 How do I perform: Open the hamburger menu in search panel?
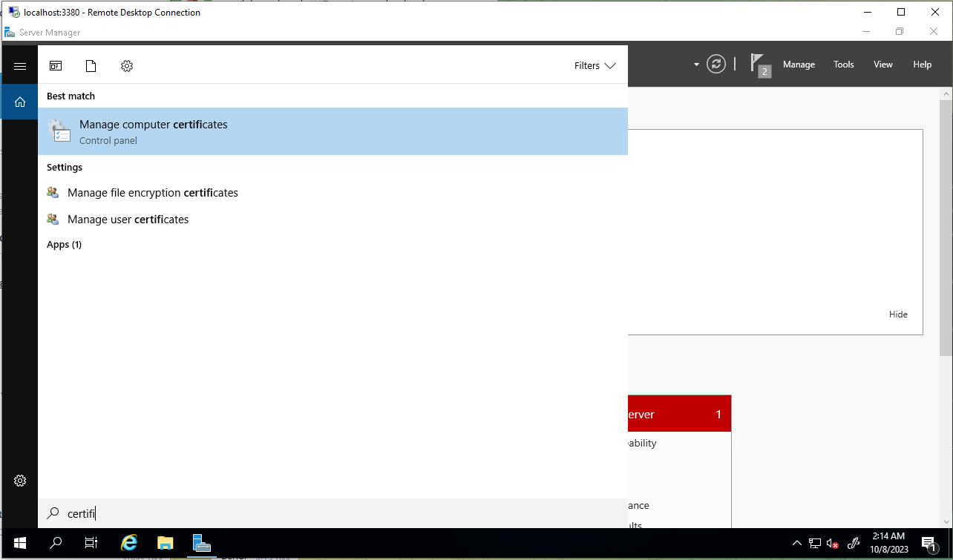pos(20,66)
